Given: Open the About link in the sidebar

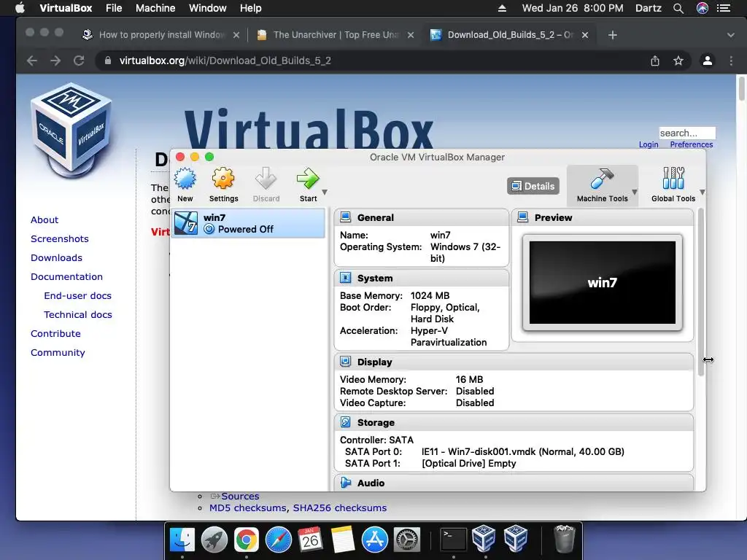Looking at the screenshot, I should point(44,219).
